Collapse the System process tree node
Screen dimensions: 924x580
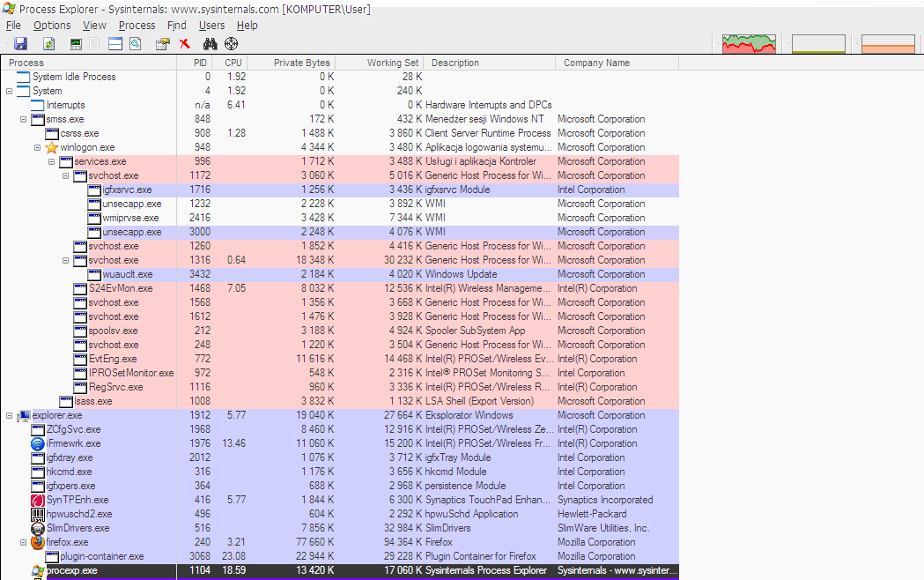pyautogui.click(x=10, y=92)
